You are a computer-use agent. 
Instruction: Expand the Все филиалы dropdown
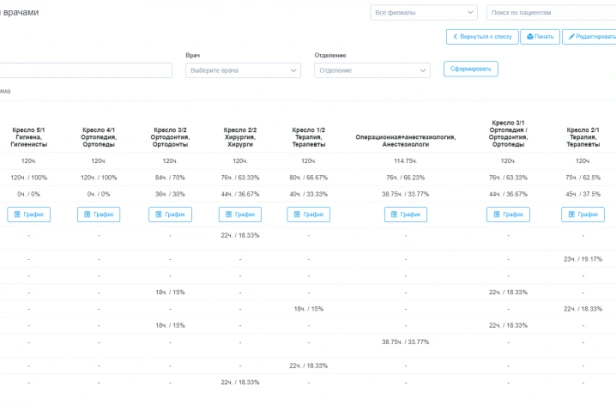[423, 13]
